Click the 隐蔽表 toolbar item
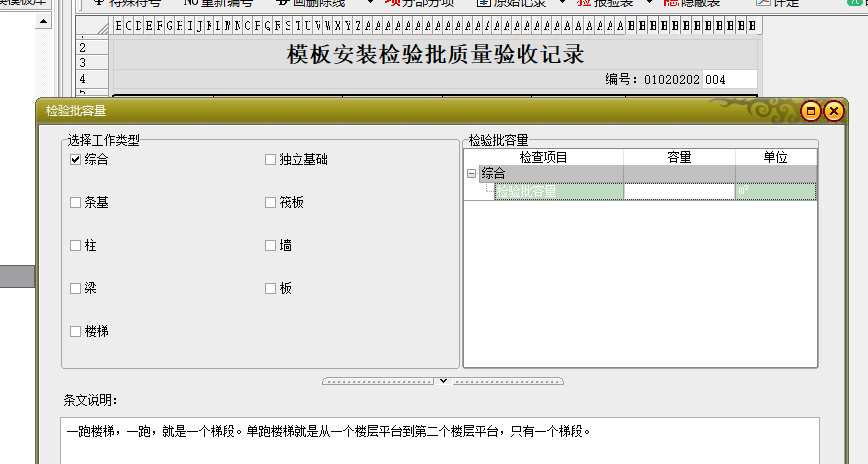 [692, 3]
